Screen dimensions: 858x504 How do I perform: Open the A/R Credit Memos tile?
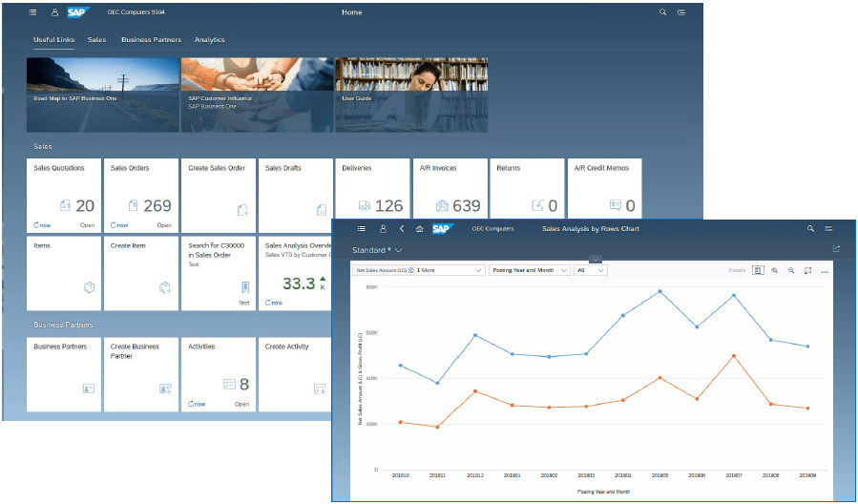(605, 189)
